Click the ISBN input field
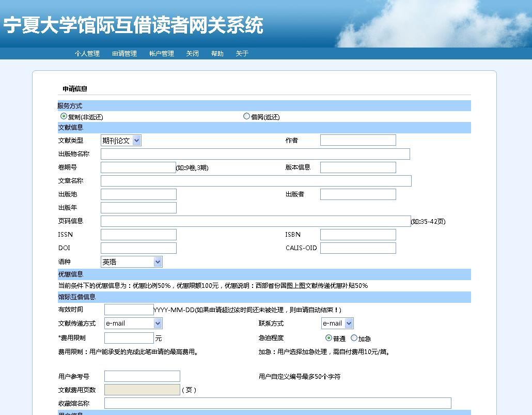The image size is (532, 415). pyautogui.click(x=358, y=234)
